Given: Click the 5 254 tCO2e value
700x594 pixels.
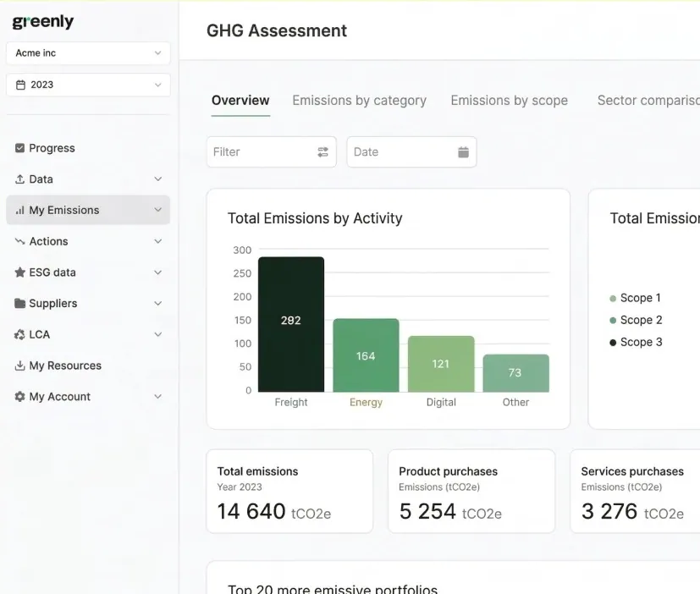Looking at the screenshot, I should pos(450,512).
